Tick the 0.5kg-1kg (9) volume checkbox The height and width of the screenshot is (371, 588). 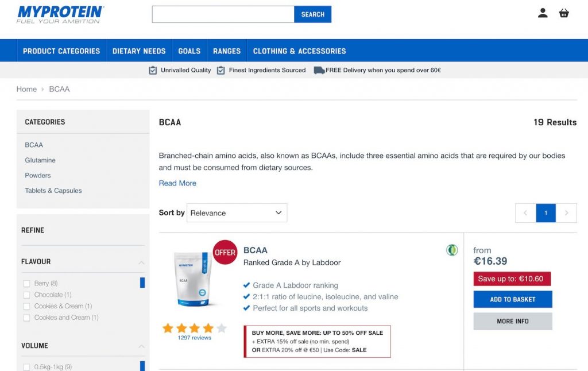coord(26,367)
